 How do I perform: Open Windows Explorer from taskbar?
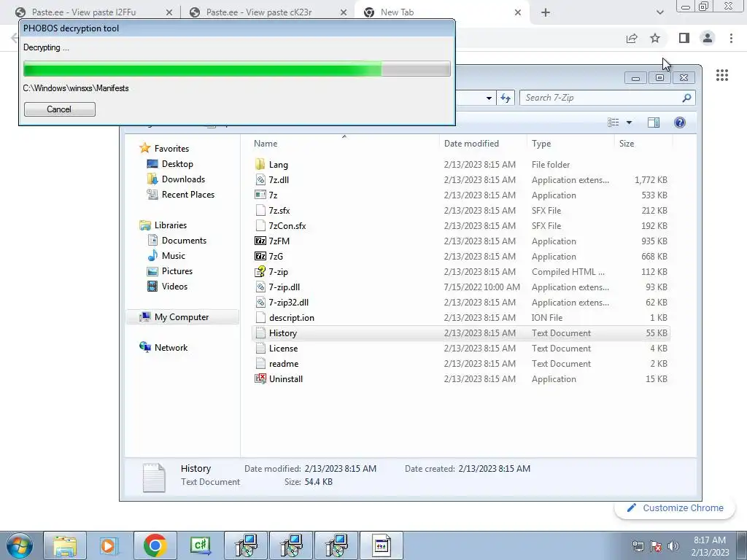point(65,545)
